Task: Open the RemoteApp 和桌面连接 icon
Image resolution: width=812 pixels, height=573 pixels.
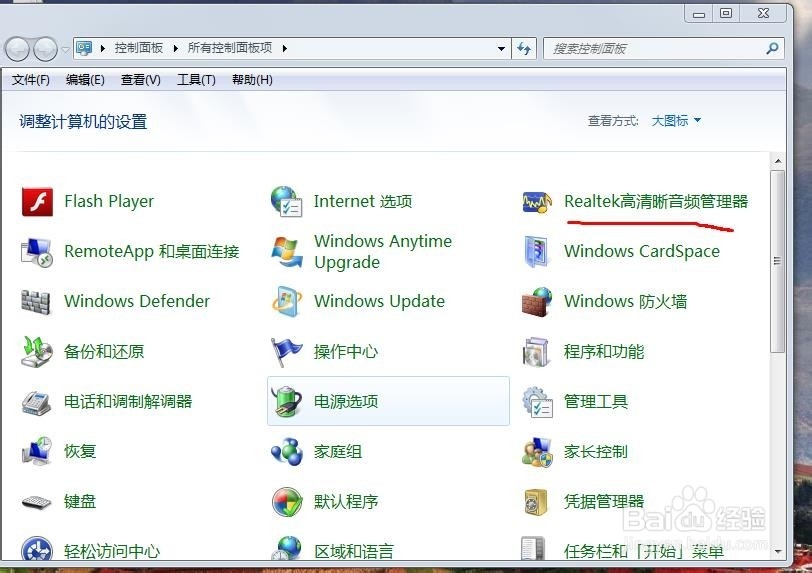Action: point(37,252)
